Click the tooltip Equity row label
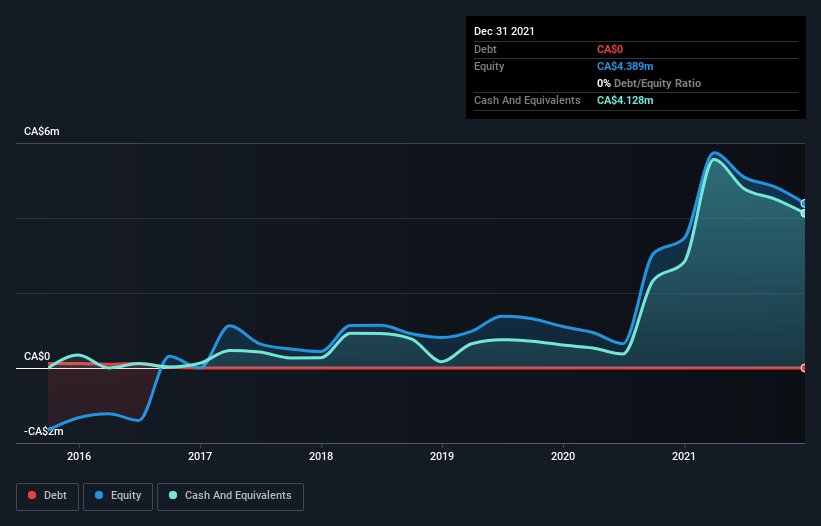Screen dimensions: 821x526 coord(489,66)
